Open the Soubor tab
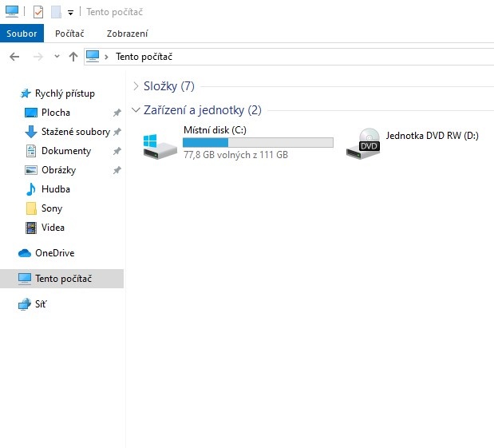This screenshot has width=494, height=448. pyautogui.click(x=22, y=34)
